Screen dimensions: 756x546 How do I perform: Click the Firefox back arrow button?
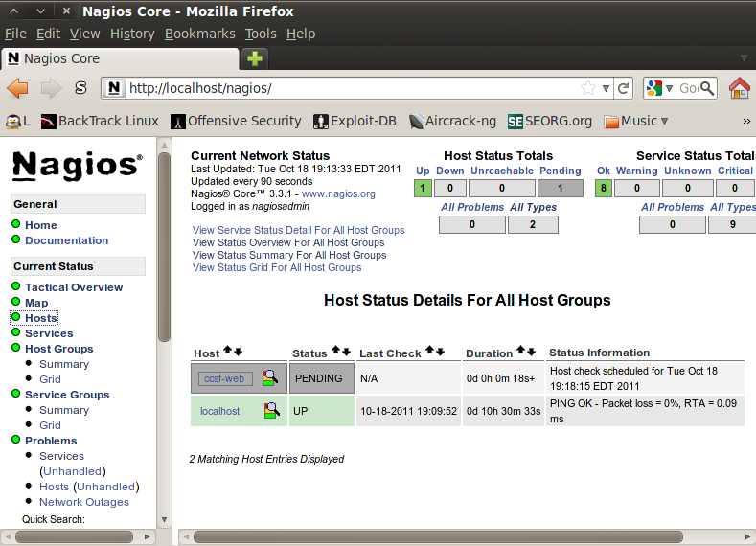tap(17, 88)
